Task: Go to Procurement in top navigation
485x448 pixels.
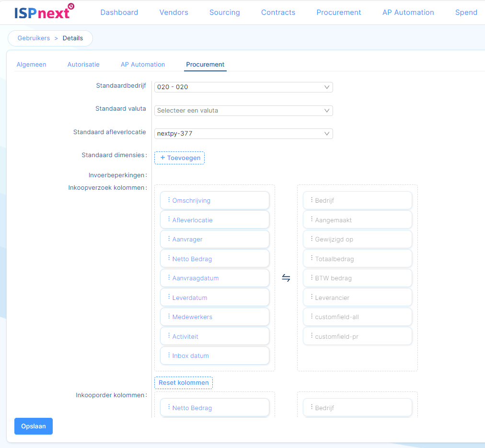Action: click(x=338, y=12)
